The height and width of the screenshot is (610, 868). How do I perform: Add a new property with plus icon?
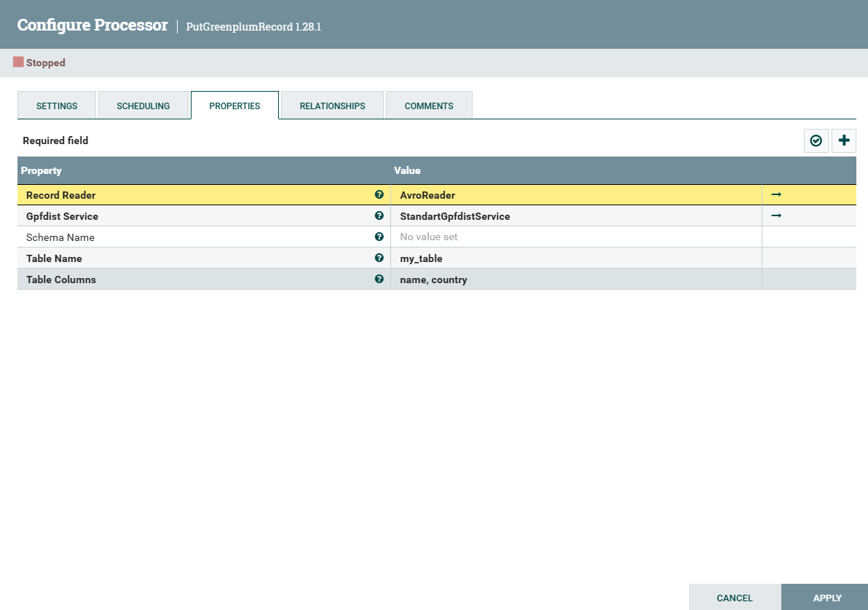pyautogui.click(x=844, y=140)
